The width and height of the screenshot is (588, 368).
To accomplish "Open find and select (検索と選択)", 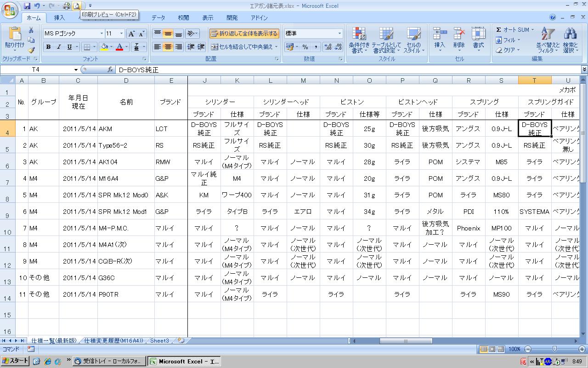I will [x=570, y=40].
